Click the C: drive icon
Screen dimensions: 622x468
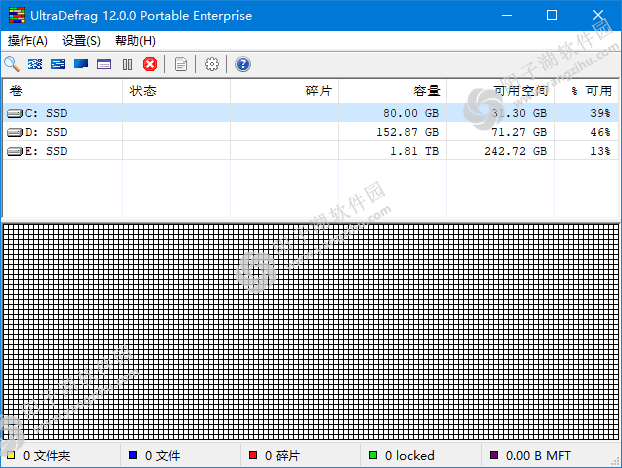pos(15,113)
